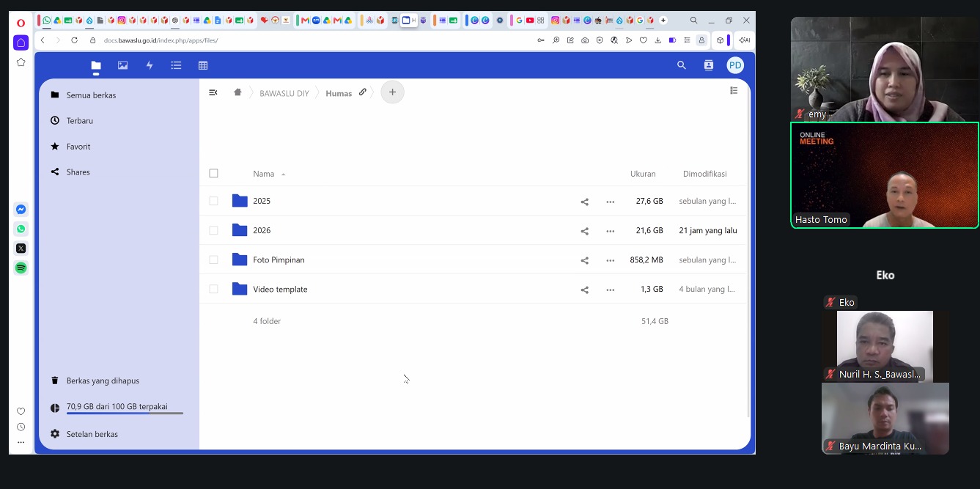Open the 2026 folder
This screenshot has height=489, width=980.
[262, 230]
